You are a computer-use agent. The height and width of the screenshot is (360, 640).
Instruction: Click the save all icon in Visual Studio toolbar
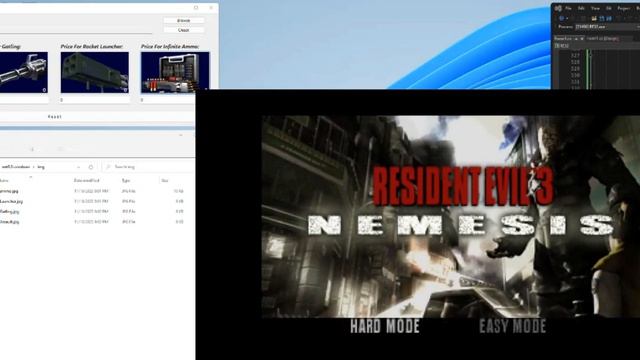(609, 18)
